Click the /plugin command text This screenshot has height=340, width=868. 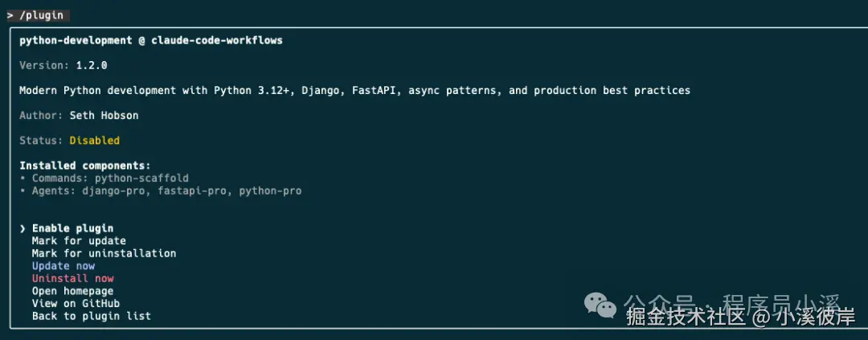pyautogui.click(x=42, y=15)
